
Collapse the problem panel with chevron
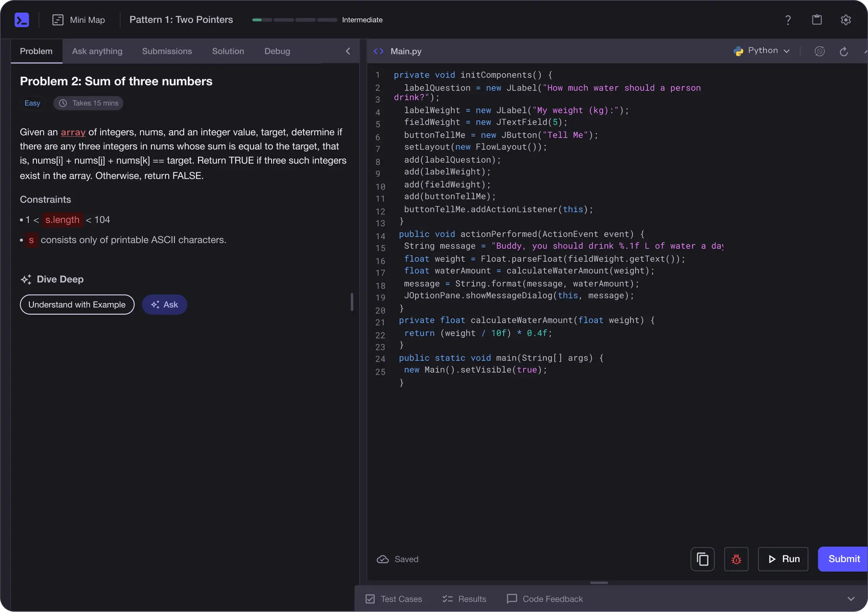[x=348, y=51]
